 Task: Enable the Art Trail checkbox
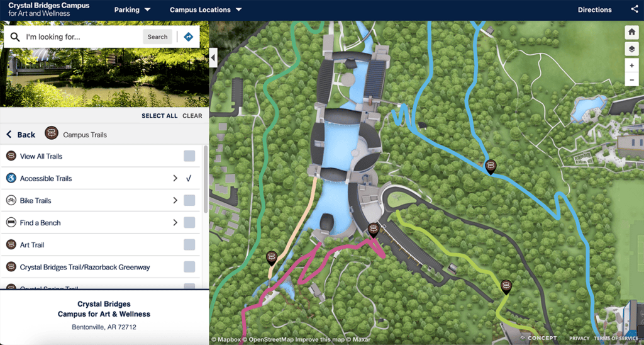(189, 245)
